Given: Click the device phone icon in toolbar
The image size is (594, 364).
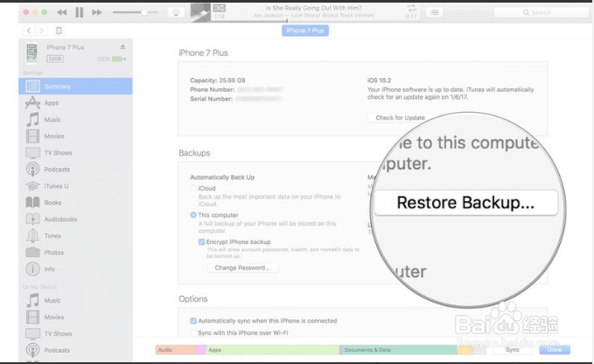Looking at the screenshot, I should click(59, 31).
